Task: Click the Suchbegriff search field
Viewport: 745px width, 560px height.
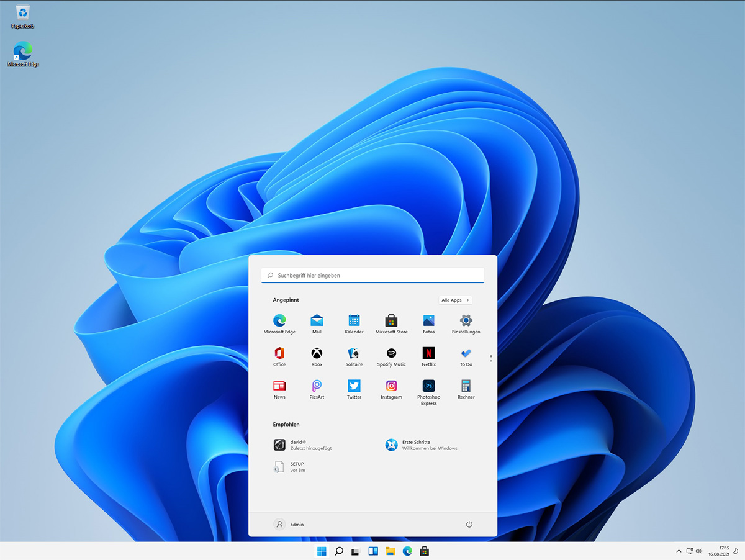Action: coord(372,275)
